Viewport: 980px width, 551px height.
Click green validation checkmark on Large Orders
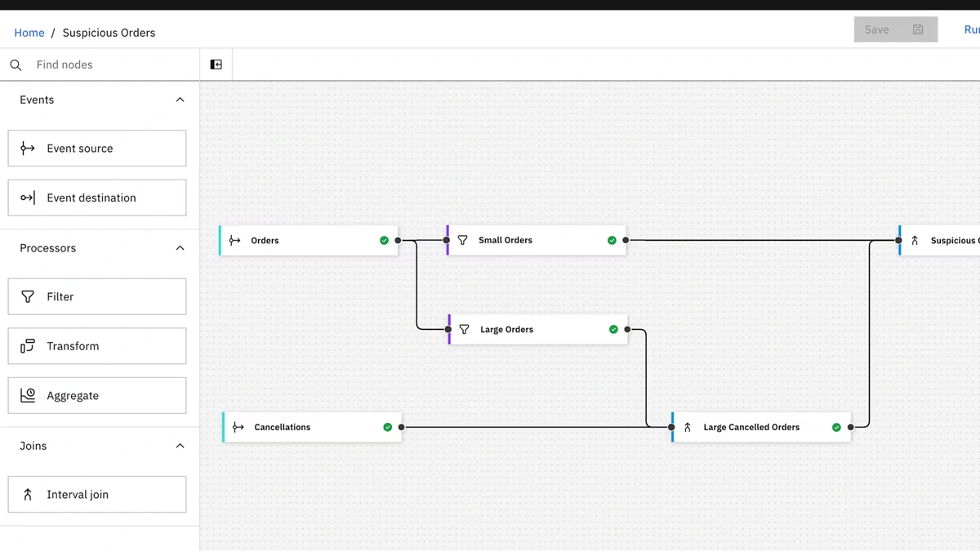pyautogui.click(x=613, y=330)
